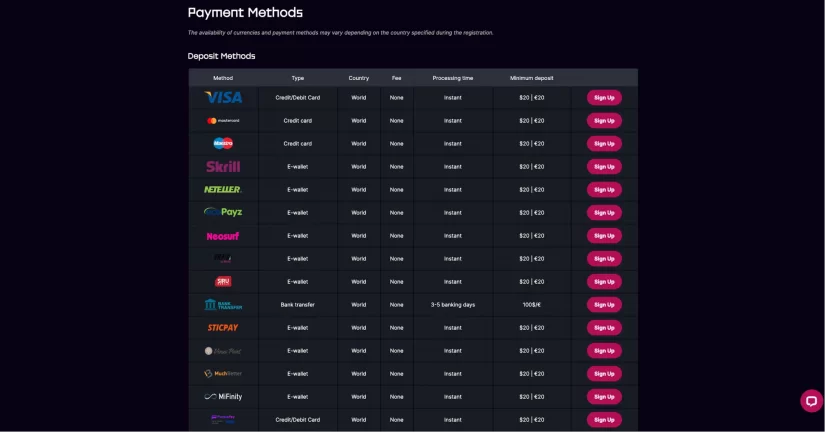Select the Mastercard logo
Screen dimensions: 825x432
click(x=223, y=120)
